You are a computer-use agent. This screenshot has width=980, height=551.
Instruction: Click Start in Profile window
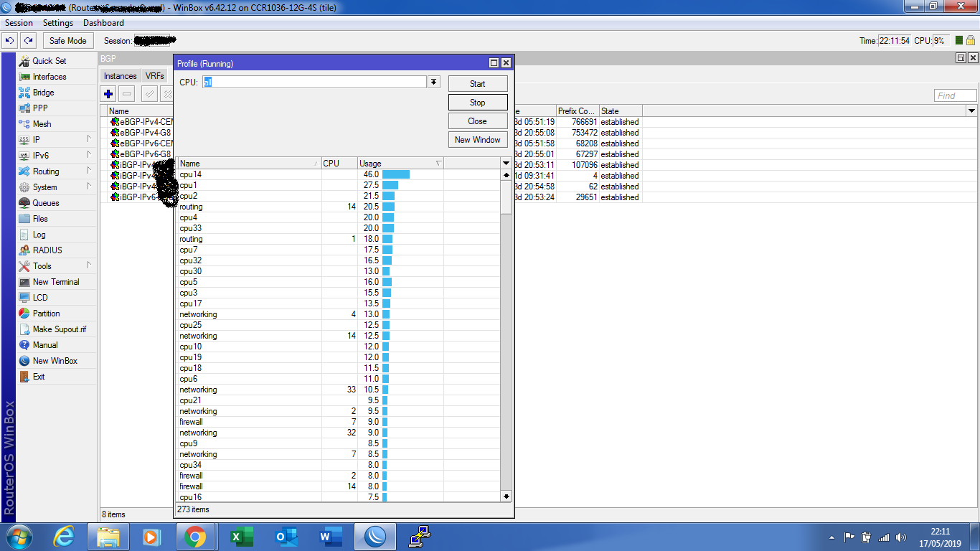click(x=478, y=84)
